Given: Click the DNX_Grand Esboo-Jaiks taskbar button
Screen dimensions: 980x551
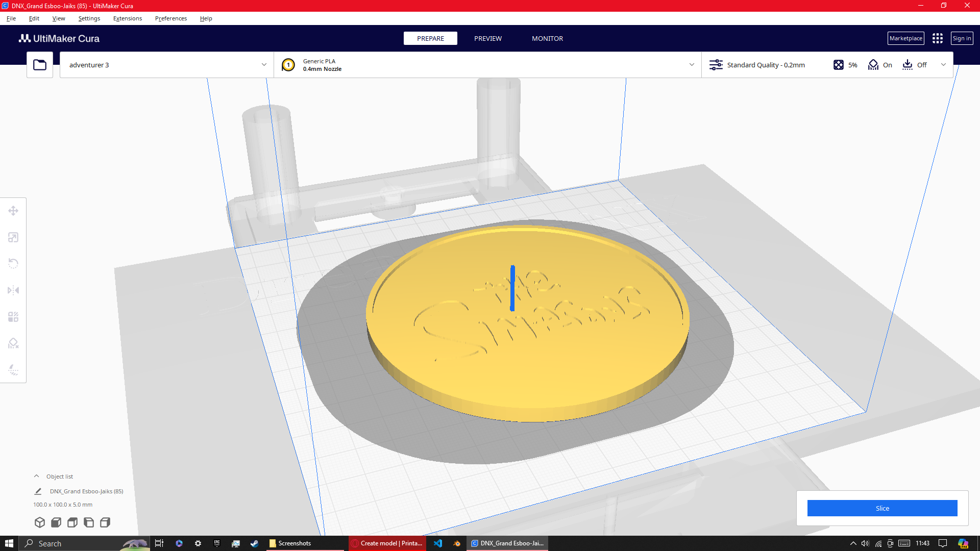Looking at the screenshot, I should (x=508, y=543).
